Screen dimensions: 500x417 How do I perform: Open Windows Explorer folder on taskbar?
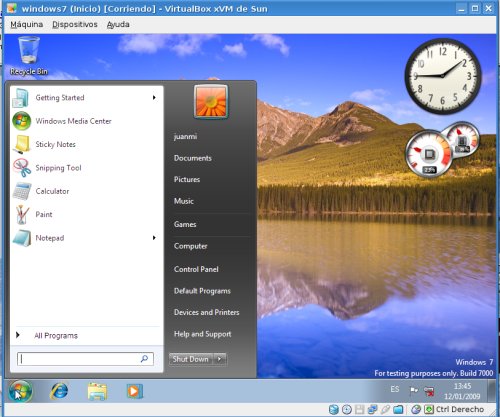[97, 391]
